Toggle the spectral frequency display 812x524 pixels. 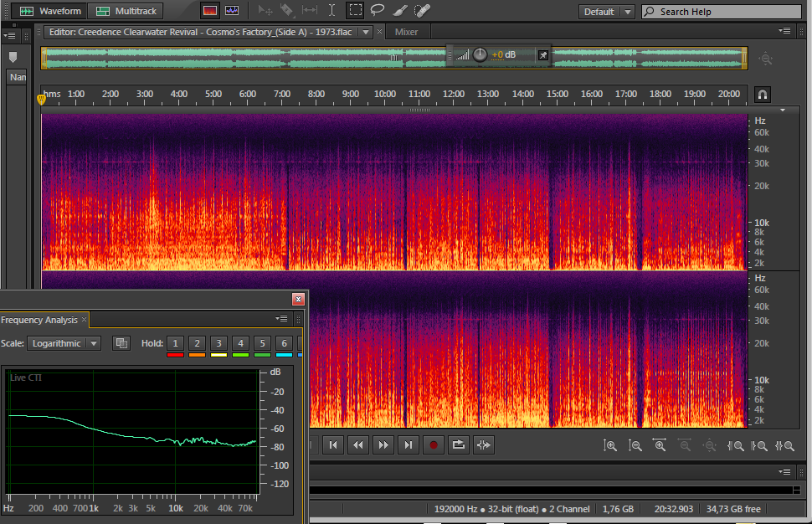(x=210, y=11)
